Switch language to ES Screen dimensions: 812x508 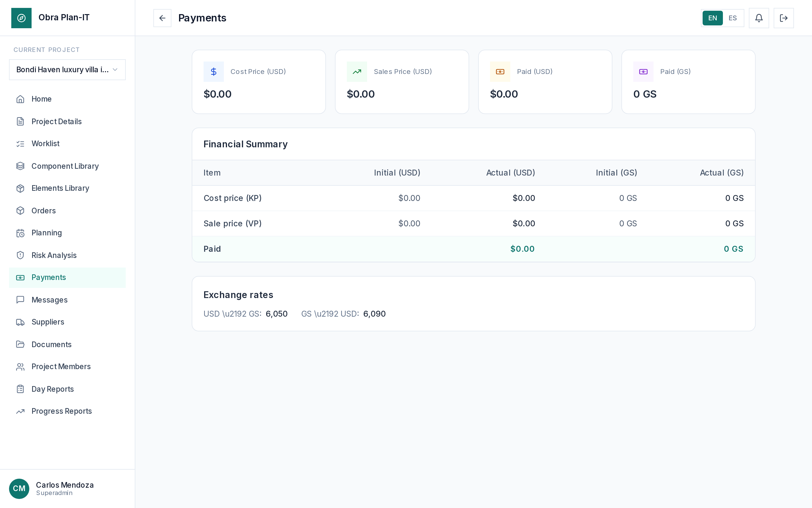pyautogui.click(x=732, y=18)
